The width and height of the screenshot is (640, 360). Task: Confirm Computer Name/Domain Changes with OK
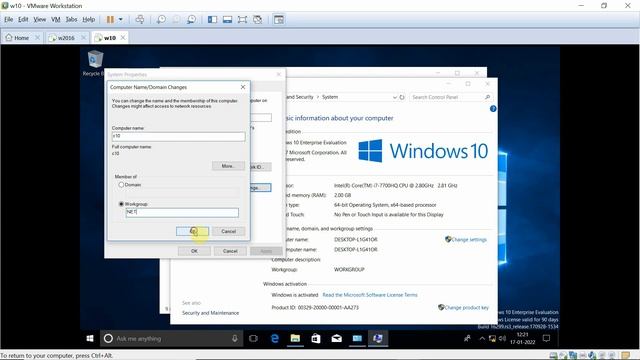(x=192, y=231)
